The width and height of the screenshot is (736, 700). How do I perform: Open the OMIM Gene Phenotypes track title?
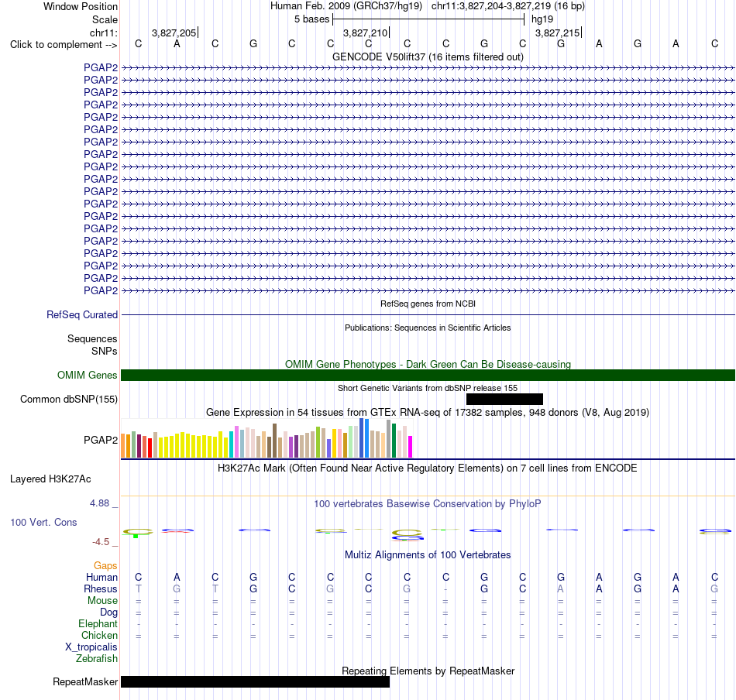(x=428, y=364)
